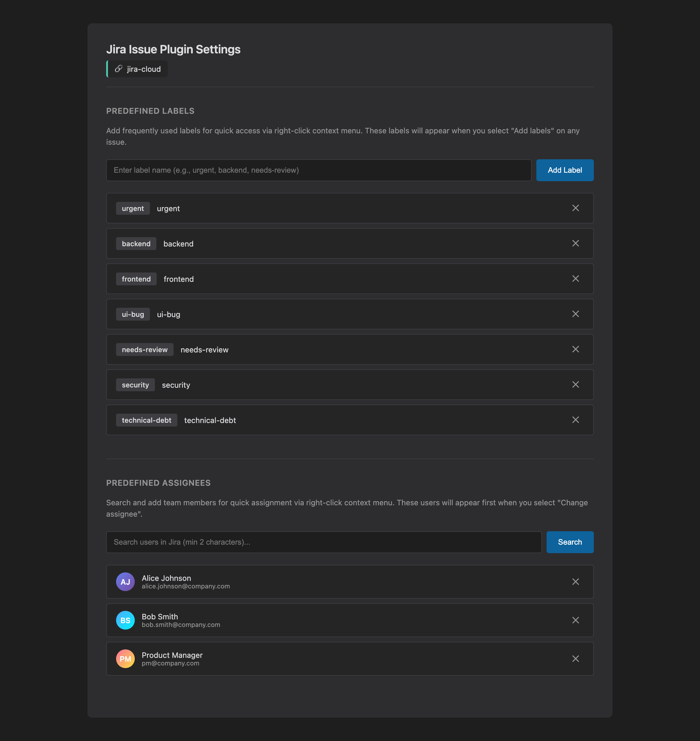Screen dimensions: 700x741
Task: Click the Search users button
Action: [x=570, y=542]
